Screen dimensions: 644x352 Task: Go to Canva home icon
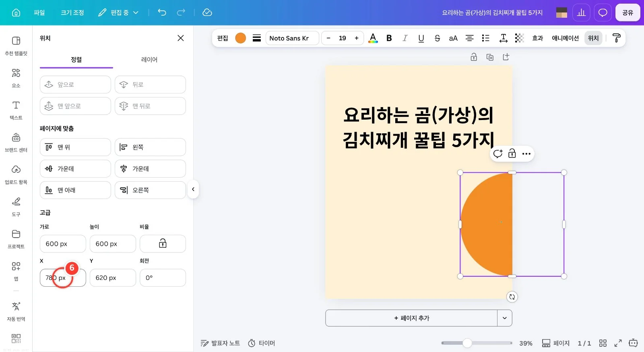pos(16,12)
